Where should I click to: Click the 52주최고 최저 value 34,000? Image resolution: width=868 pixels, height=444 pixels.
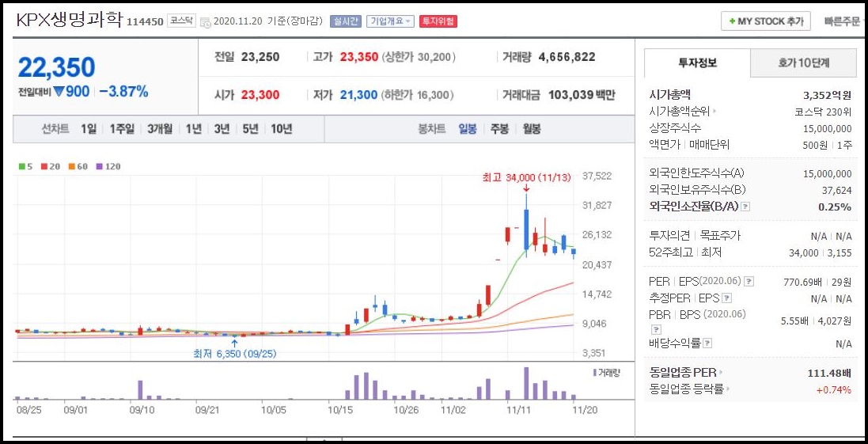coord(803,252)
